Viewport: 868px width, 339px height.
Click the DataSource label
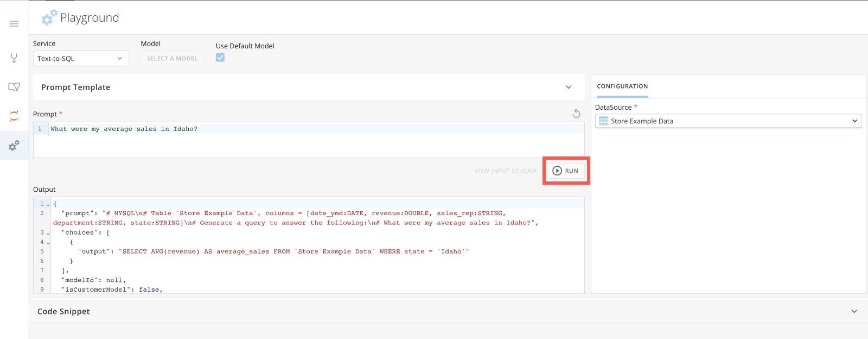tap(613, 107)
